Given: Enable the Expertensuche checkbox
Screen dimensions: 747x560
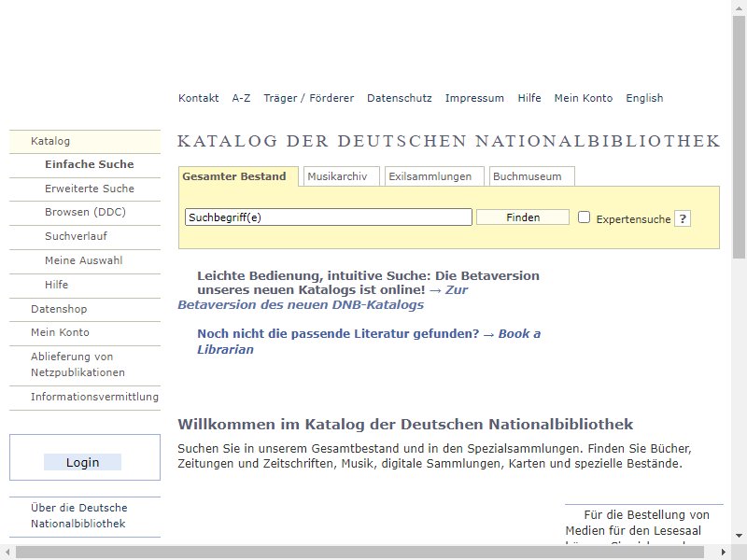Looking at the screenshot, I should (x=584, y=217).
